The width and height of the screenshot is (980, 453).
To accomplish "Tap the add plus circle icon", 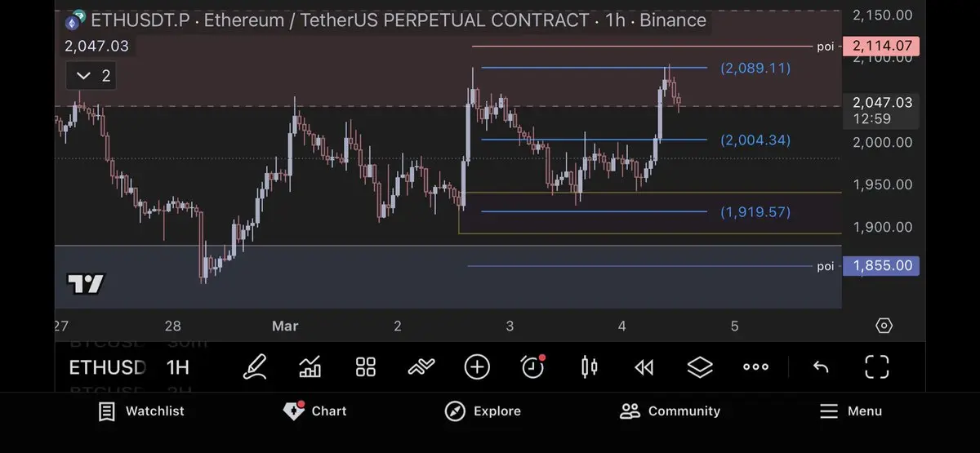I will (x=477, y=367).
